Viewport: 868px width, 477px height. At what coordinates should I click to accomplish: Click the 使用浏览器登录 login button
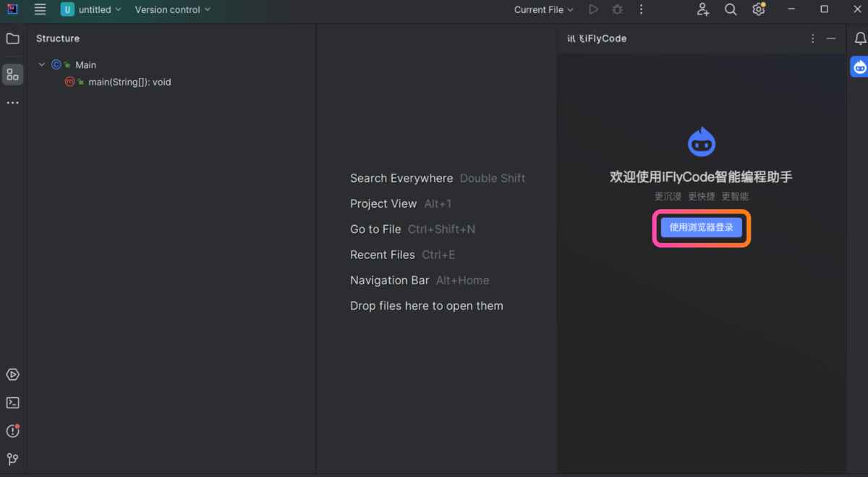pyautogui.click(x=701, y=227)
